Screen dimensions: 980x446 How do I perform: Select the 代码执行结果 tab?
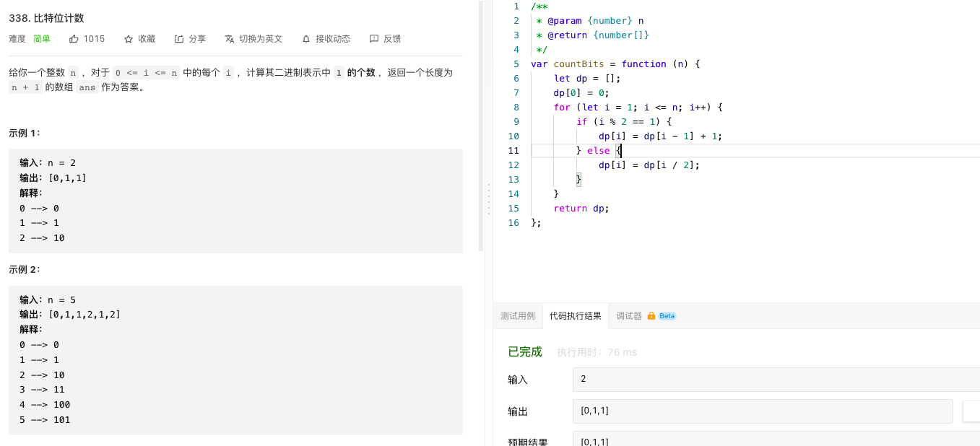pyautogui.click(x=576, y=316)
